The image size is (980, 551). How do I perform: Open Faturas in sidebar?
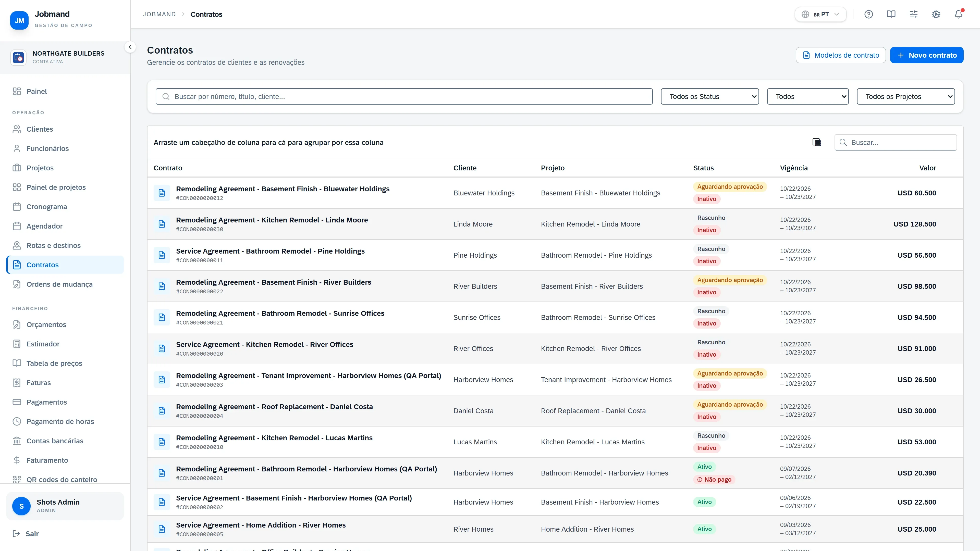65,383
